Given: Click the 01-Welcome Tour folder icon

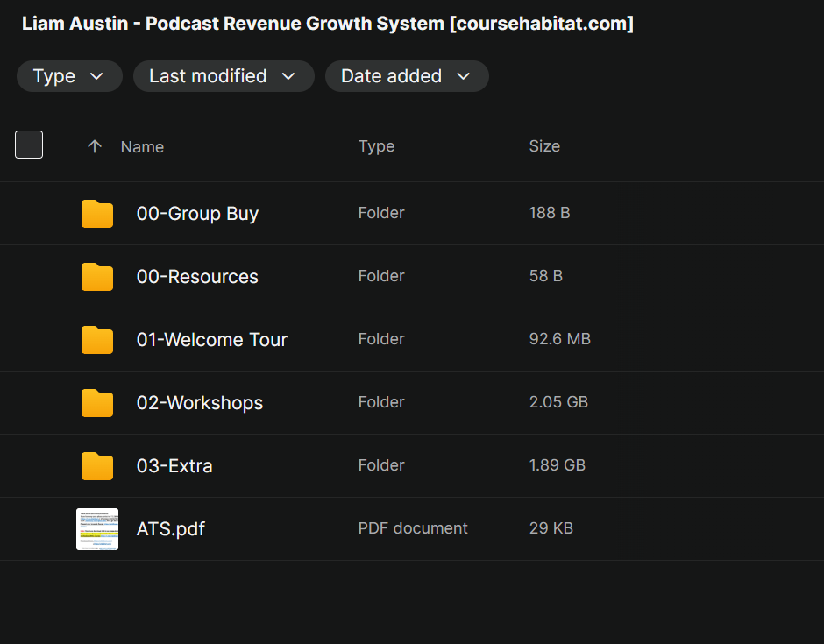Looking at the screenshot, I should coord(97,340).
